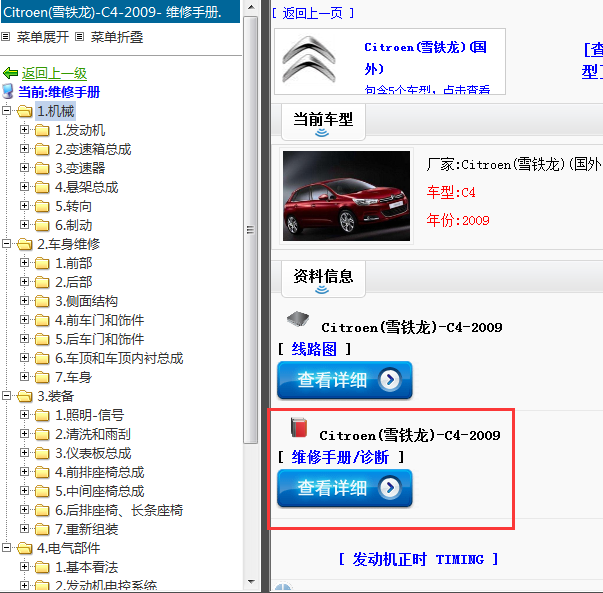This screenshot has width=603, height=593.
Task: Click the 3.仪表板总成 folder icon
Action: coord(42,453)
